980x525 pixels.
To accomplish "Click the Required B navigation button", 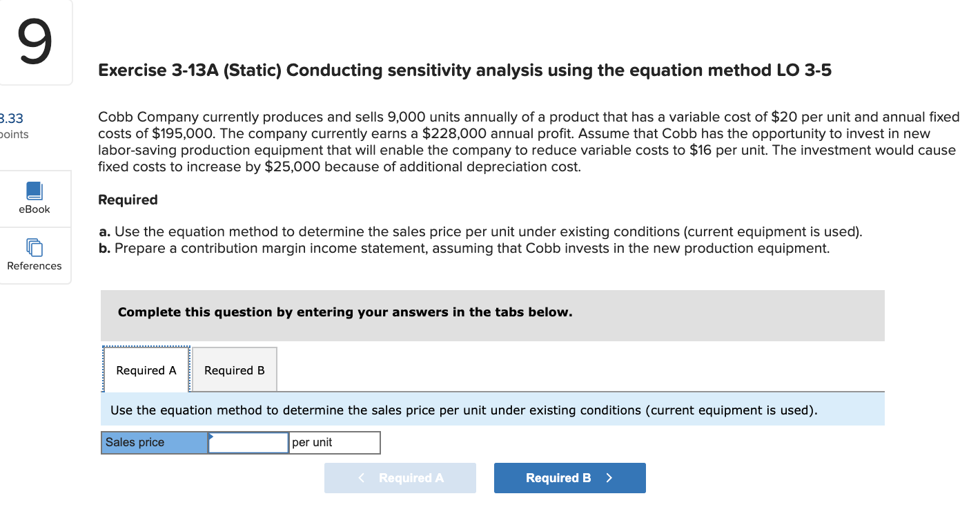I will point(569,477).
